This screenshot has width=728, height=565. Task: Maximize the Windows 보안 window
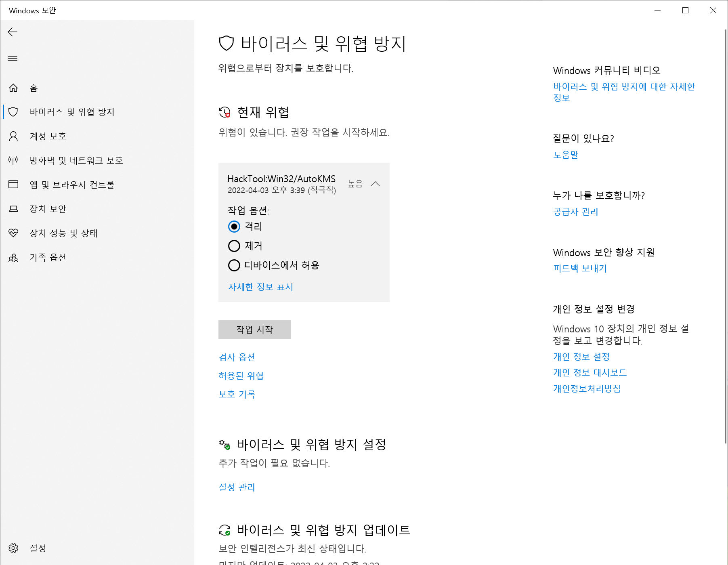(685, 11)
